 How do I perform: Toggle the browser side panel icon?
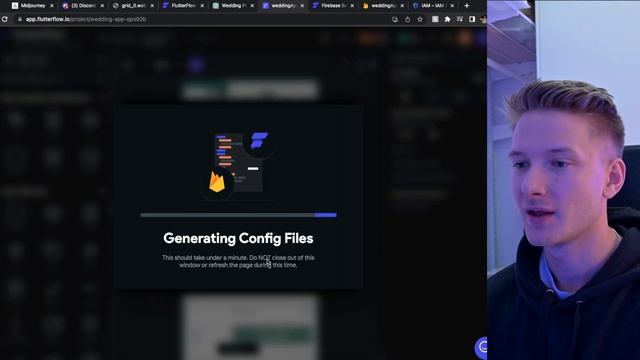(472, 19)
